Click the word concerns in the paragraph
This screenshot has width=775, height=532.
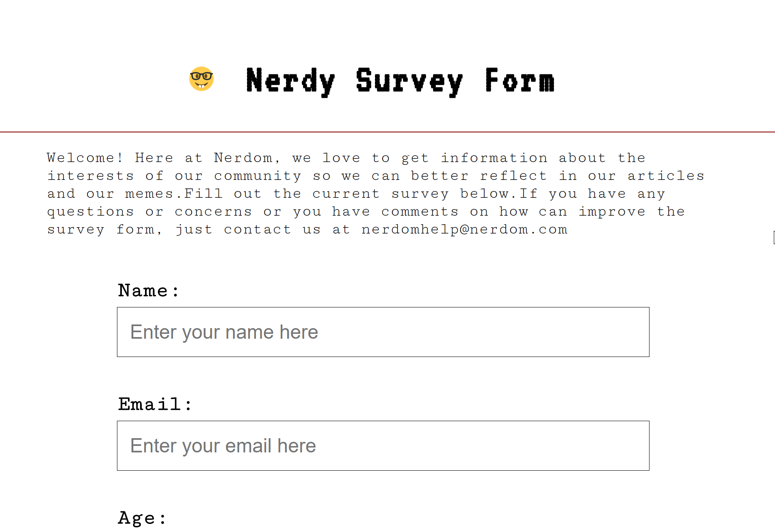coord(214,212)
